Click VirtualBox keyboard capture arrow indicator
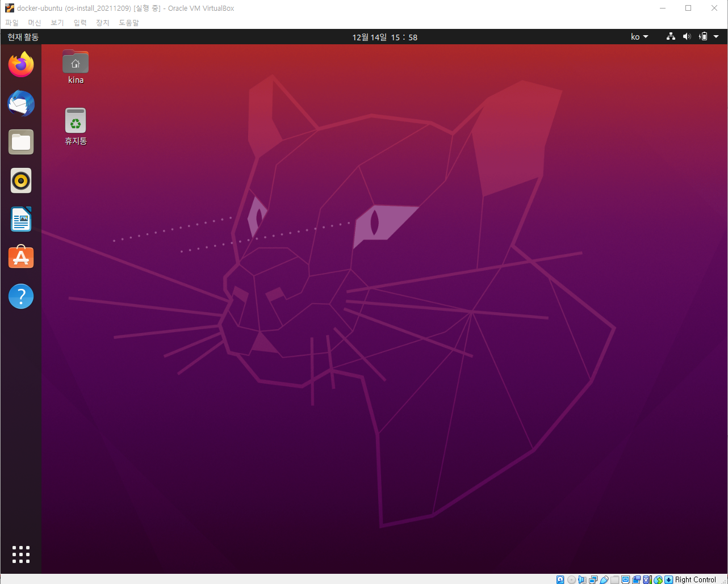This screenshot has width=728, height=584. pos(668,579)
